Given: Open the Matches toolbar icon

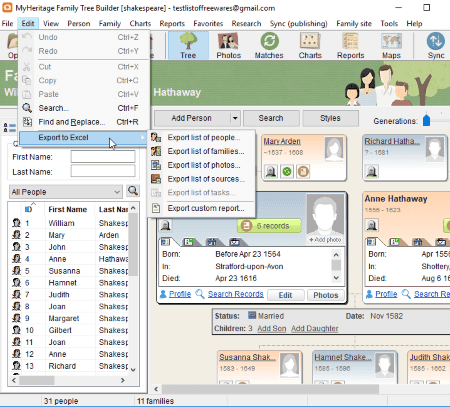Looking at the screenshot, I should 269,46.
